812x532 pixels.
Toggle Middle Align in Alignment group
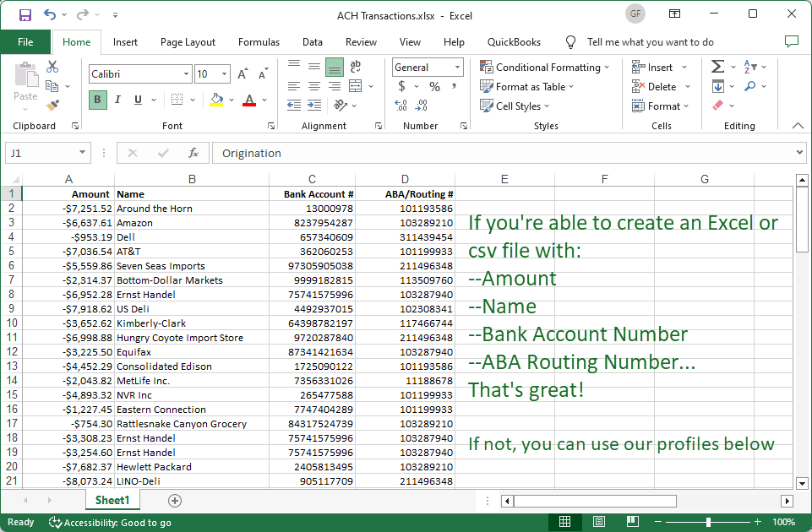click(314, 66)
